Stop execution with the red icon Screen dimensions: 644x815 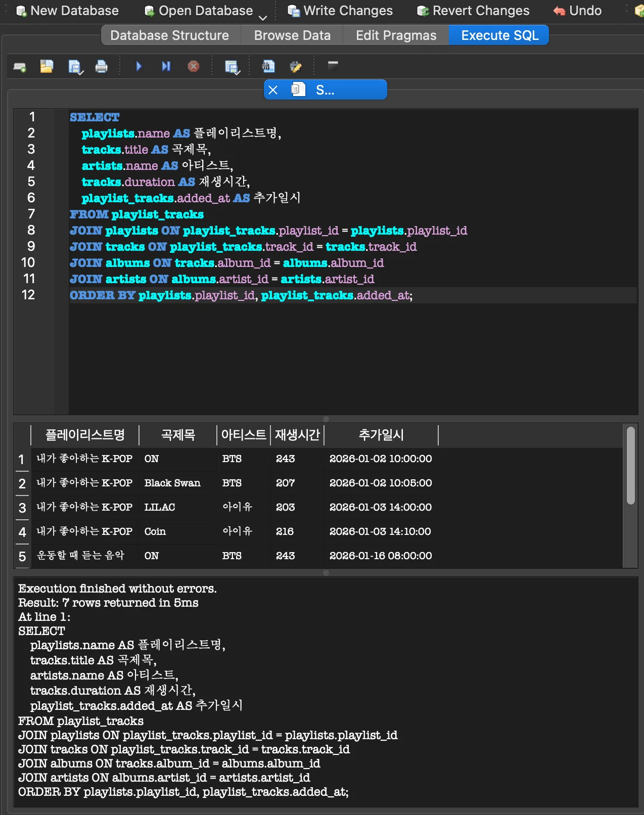click(193, 66)
